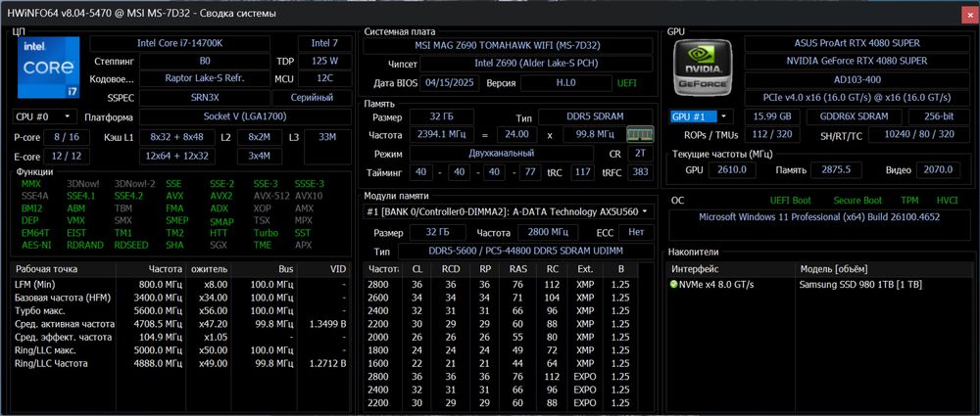Click the NVIDIA GeForce logo

705,68
